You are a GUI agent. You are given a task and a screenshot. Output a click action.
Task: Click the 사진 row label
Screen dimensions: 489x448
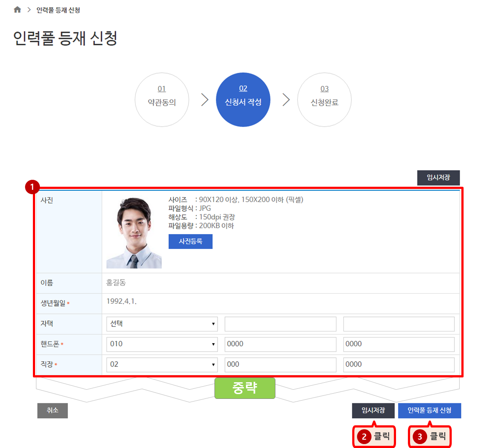pyautogui.click(x=47, y=200)
